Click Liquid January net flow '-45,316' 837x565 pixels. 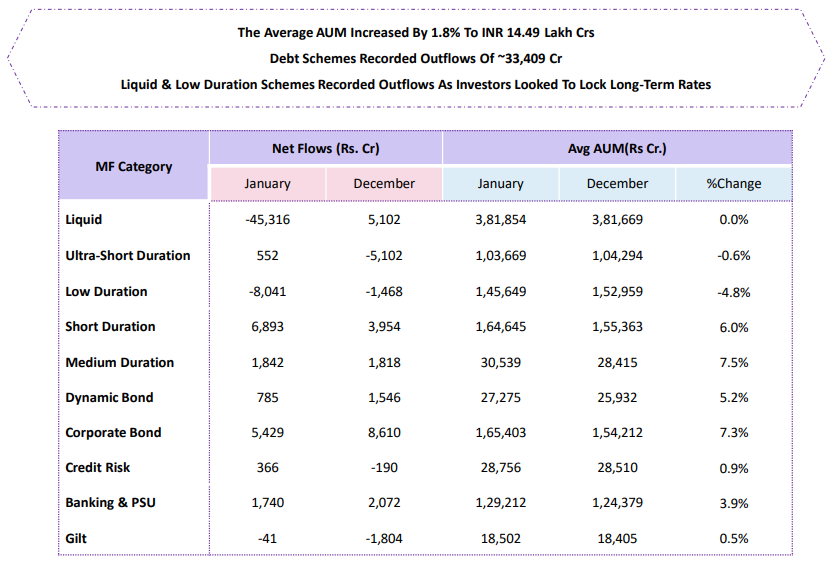point(267,219)
